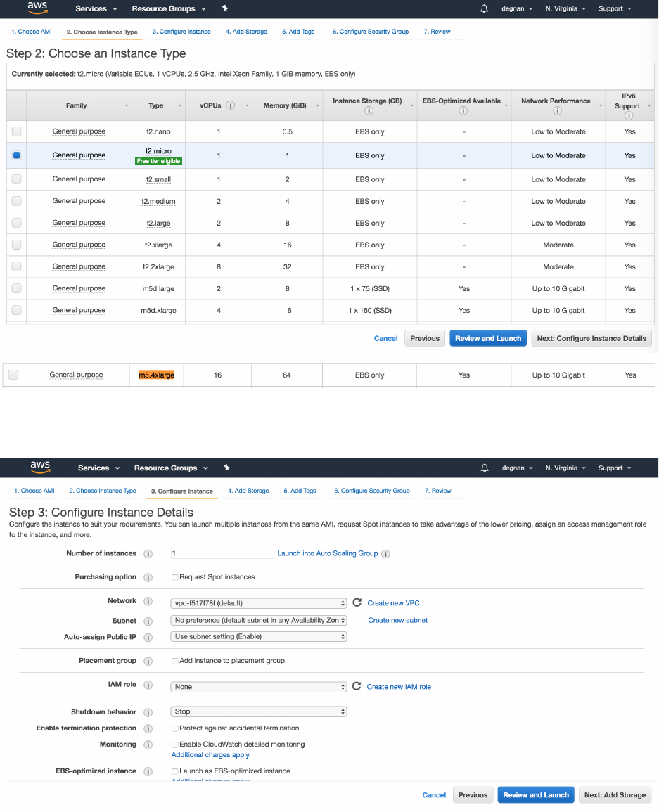Click the info icon for Auto-assign Public IP
659x812 pixels.
(x=148, y=637)
